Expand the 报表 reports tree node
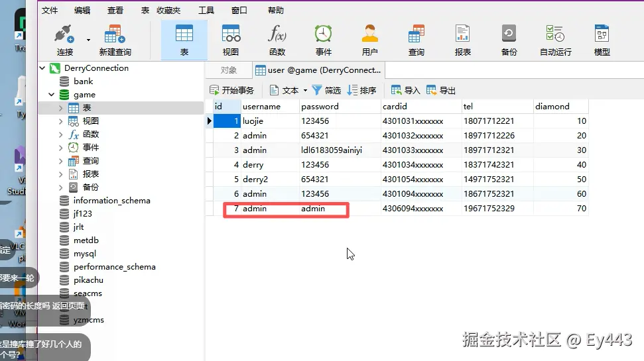 pos(60,174)
